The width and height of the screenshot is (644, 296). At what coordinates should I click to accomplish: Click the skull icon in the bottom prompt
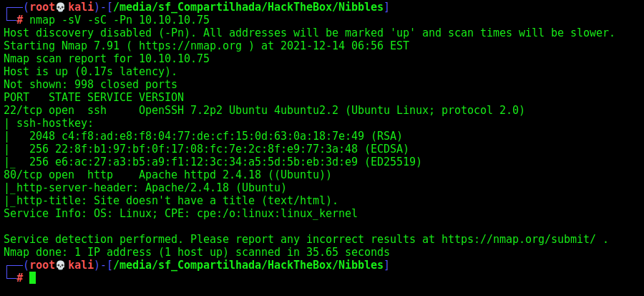[60, 265]
